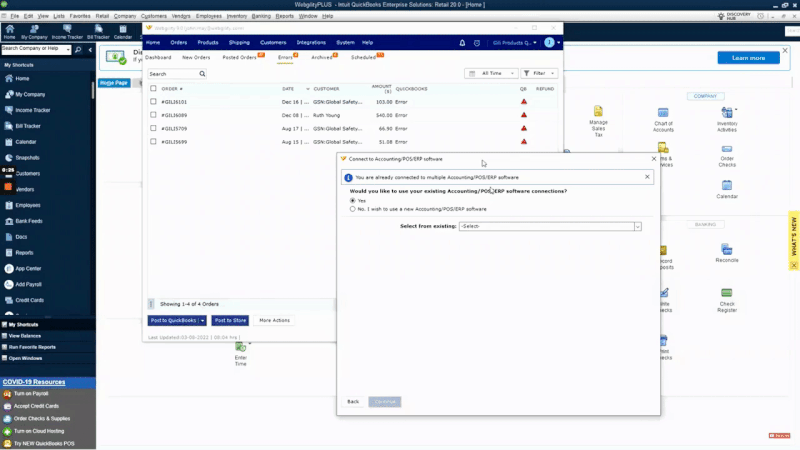Open the Company menu in menu bar
Image resolution: width=800 pixels, height=450 pixels.
pyautogui.click(x=125, y=16)
